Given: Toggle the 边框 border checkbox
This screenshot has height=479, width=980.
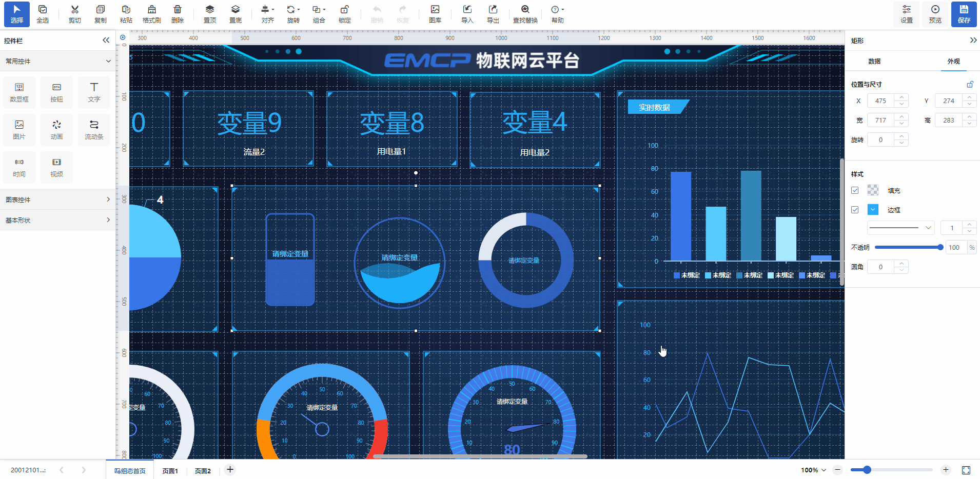Looking at the screenshot, I should point(855,210).
